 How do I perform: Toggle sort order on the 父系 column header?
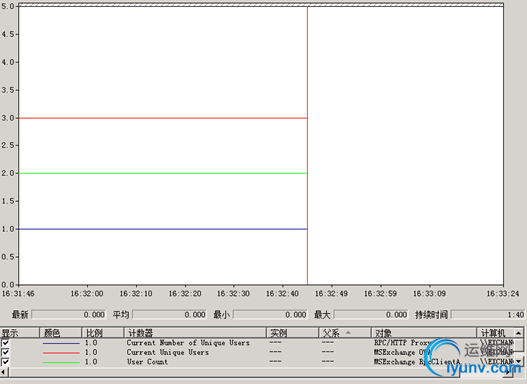345,333
